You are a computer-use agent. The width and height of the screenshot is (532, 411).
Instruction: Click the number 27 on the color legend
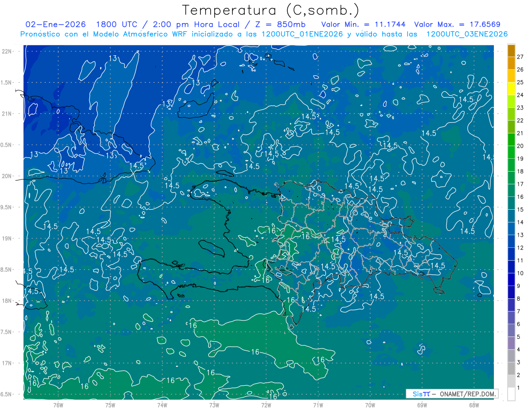[x=520, y=57]
